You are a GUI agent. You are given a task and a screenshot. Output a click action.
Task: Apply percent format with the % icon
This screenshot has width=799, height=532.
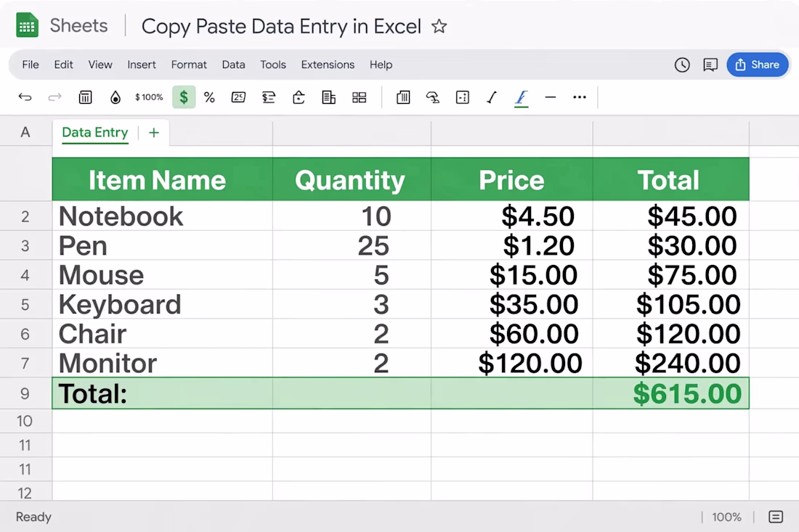pos(209,97)
